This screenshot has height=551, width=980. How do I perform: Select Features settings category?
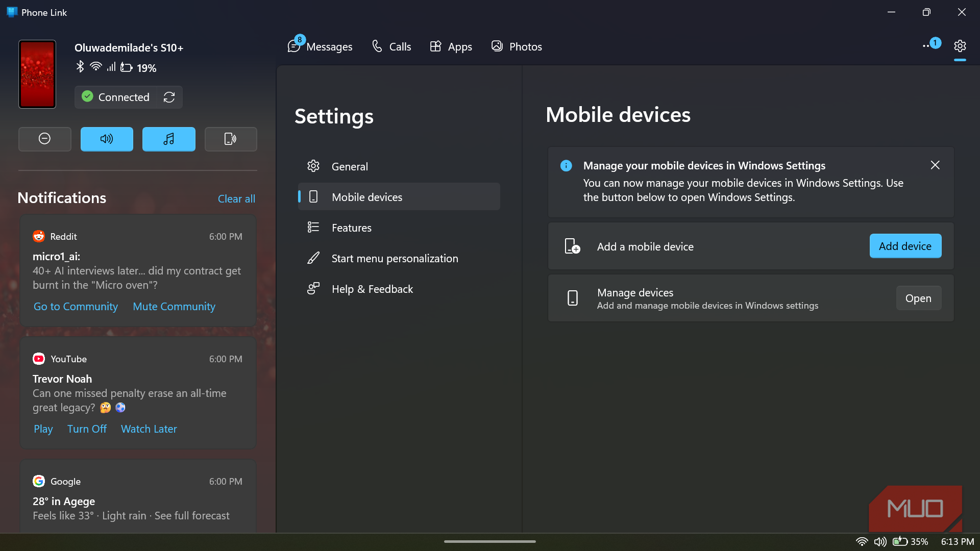(x=399, y=228)
